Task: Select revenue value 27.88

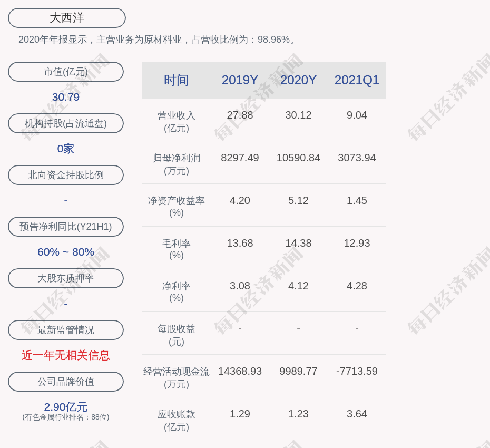Action: tap(240, 115)
